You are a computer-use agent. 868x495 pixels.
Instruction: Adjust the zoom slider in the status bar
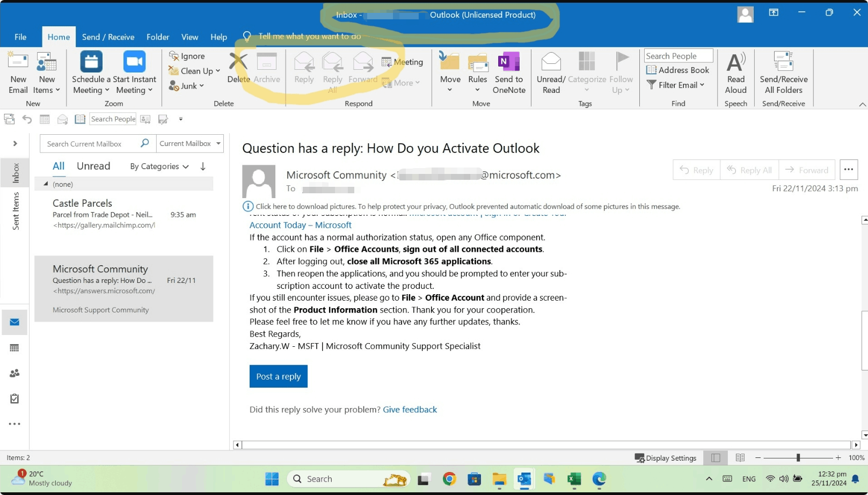pyautogui.click(x=798, y=457)
